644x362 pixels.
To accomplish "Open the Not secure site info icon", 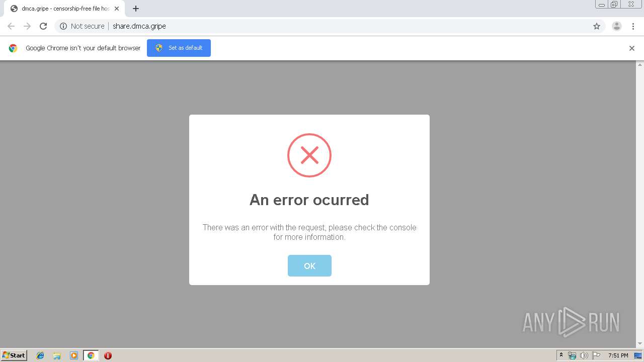I will [x=63, y=26].
